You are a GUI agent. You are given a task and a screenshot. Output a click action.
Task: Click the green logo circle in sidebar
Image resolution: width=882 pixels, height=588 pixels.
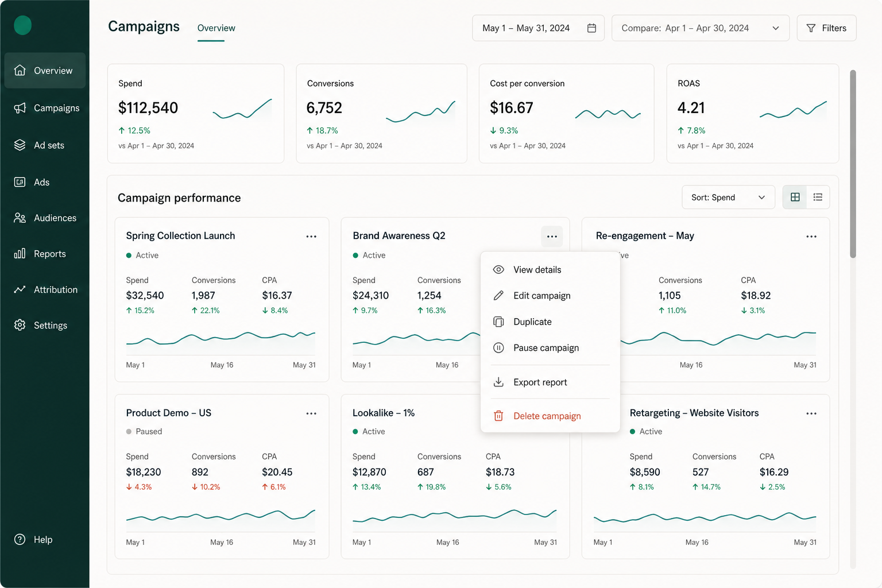click(x=22, y=25)
